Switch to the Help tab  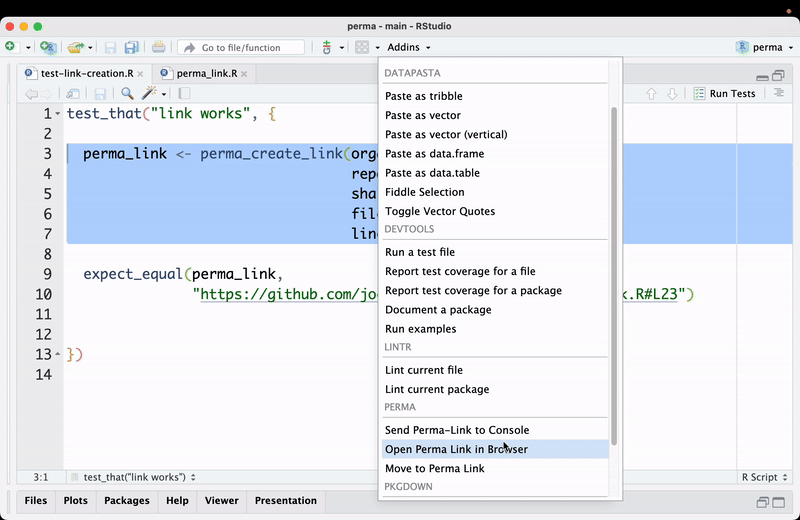tap(177, 501)
